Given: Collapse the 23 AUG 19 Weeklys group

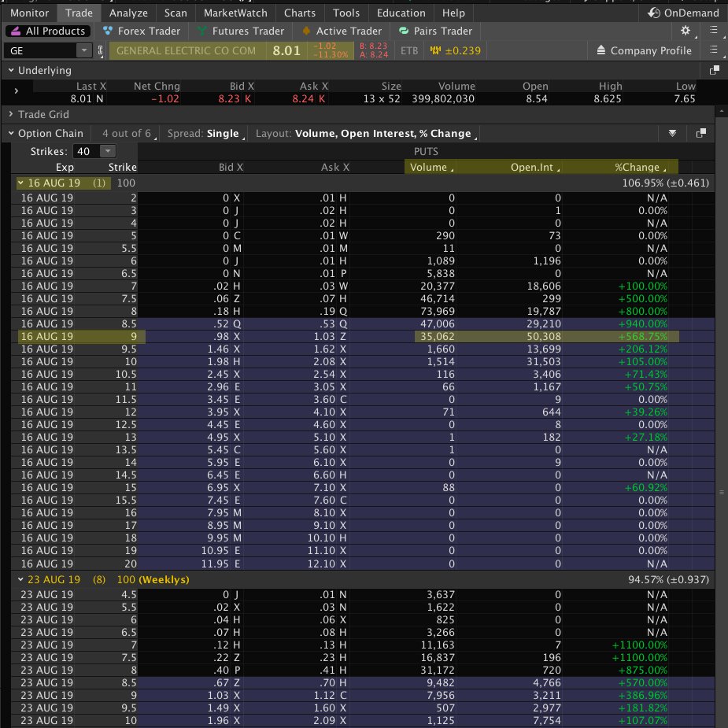Looking at the screenshot, I should click(x=20, y=579).
